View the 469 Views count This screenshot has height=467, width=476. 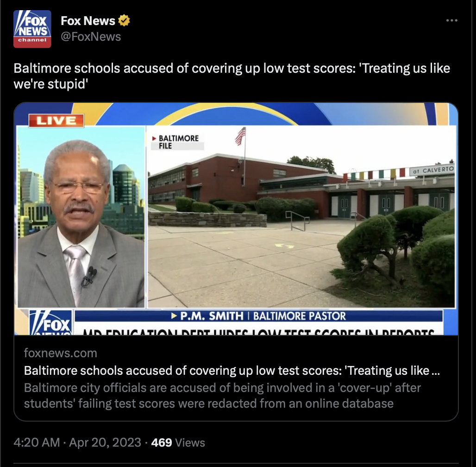pyautogui.click(x=178, y=442)
